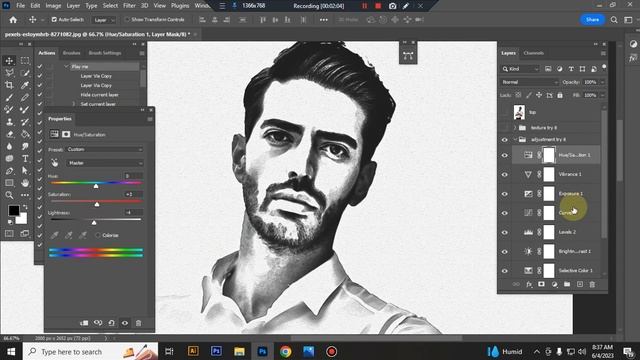The height and width of the screenshot is (360, 640).
Task: Toggle Show Transform Controls checkbox
Action: click(127, 20)
